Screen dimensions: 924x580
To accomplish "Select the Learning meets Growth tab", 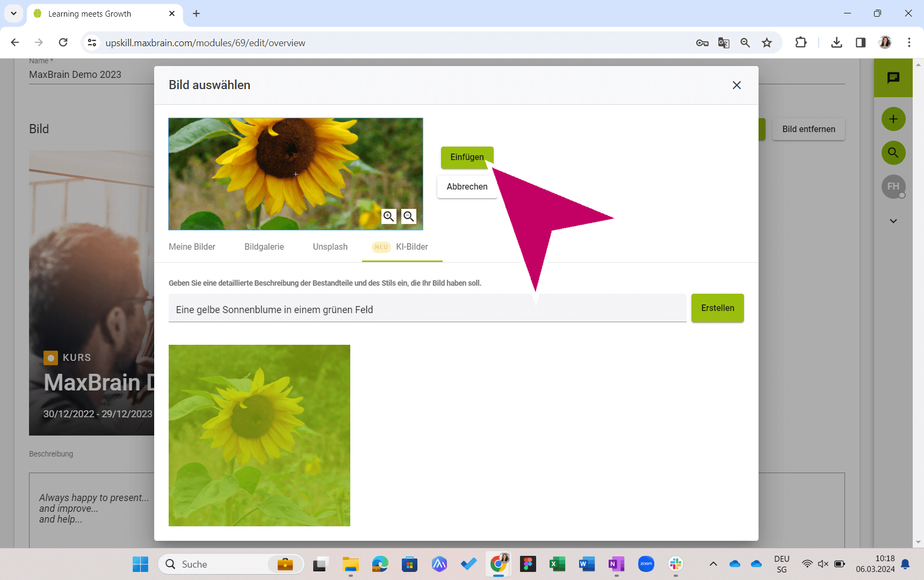I will [x=105, y=13].
